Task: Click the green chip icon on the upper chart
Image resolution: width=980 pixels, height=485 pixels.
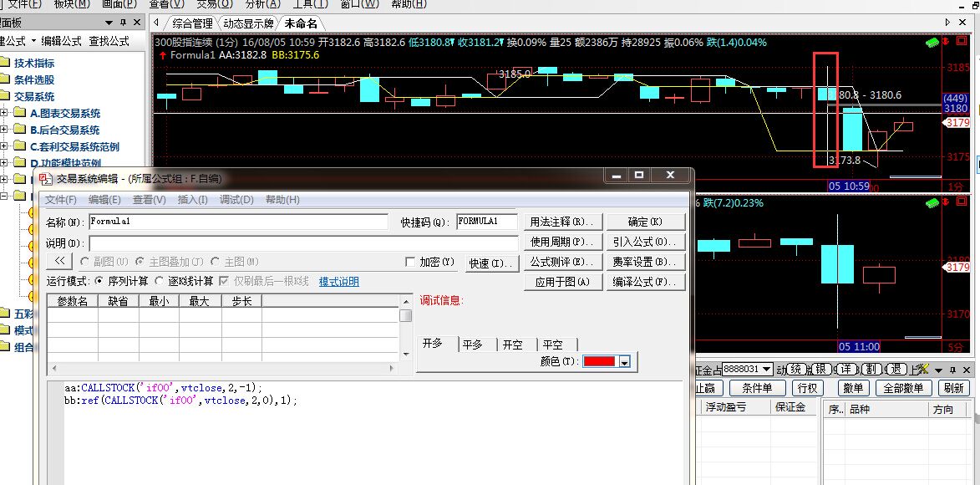Action: pos(932,42)
